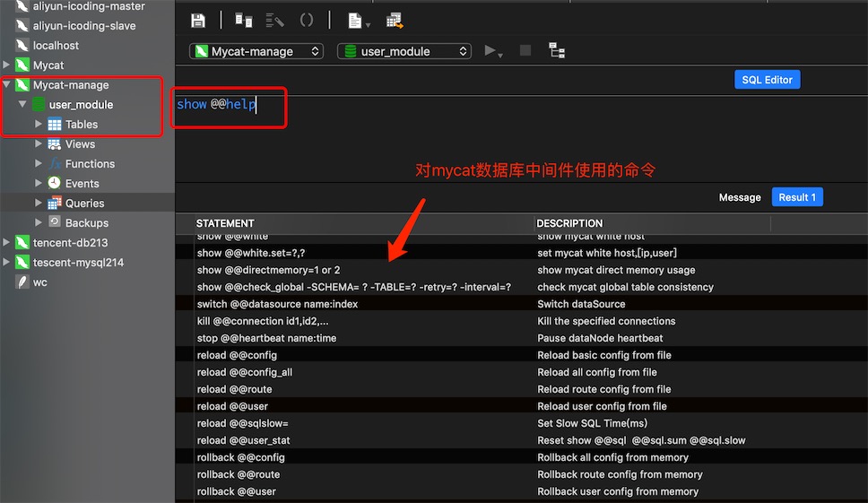
Task: Click the query builder toolbar icon
Action: pyautogui.click(x=244, y=21)
